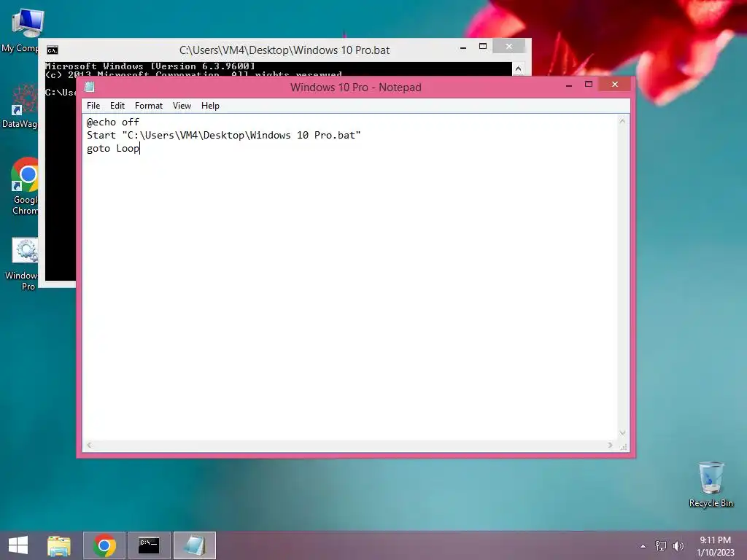The image size is (747, 560).
Task: Minimize the command prompt window
Action: coord(463,47)
